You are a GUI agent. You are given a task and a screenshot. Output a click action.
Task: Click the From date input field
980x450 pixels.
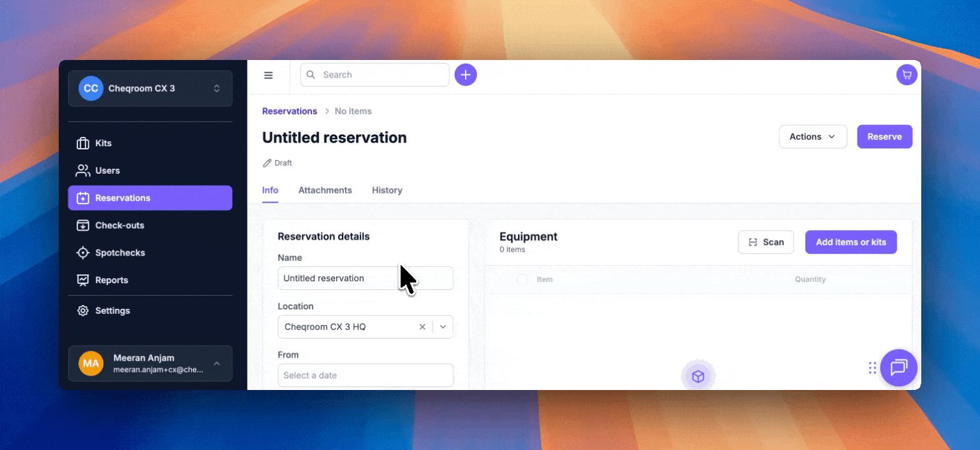tap(365, 376)
